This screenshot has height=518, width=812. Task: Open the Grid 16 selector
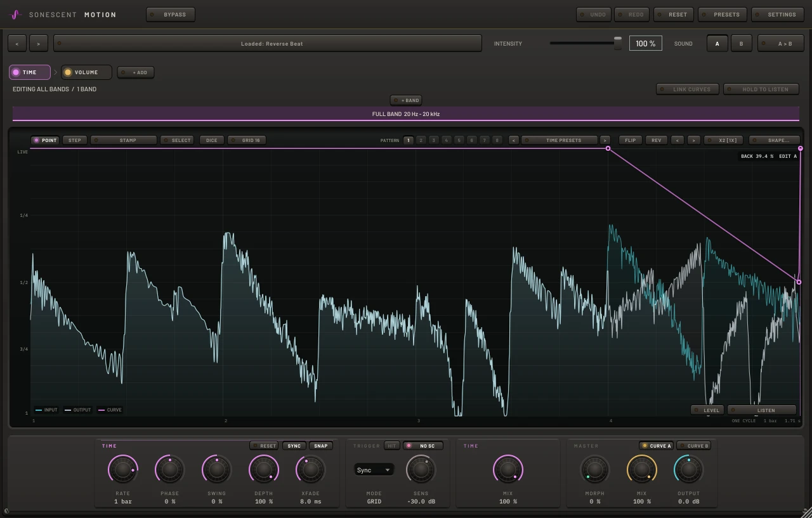pyautogui.click(x=247, y=140)
